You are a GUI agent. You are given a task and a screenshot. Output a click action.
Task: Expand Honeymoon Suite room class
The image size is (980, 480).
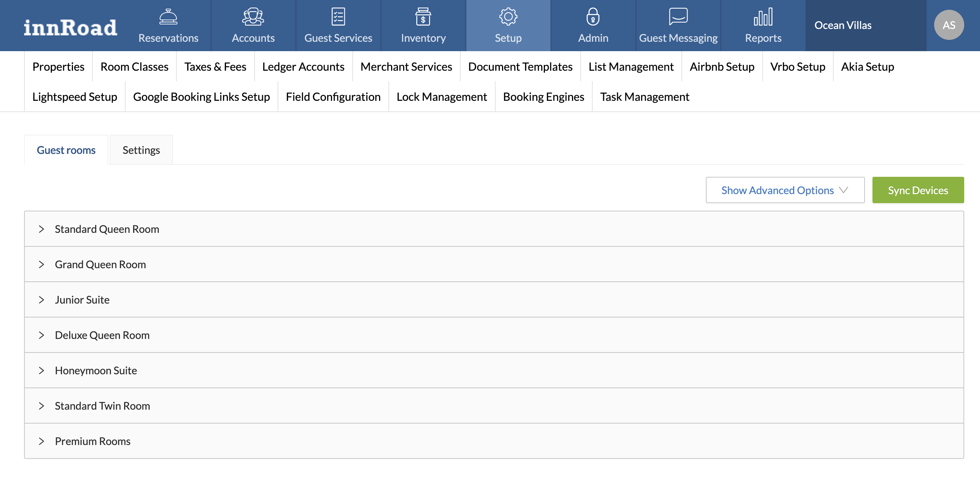click(41, 371)
